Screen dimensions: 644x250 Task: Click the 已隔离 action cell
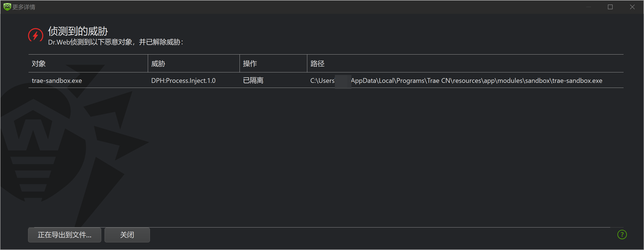point(253,81)
